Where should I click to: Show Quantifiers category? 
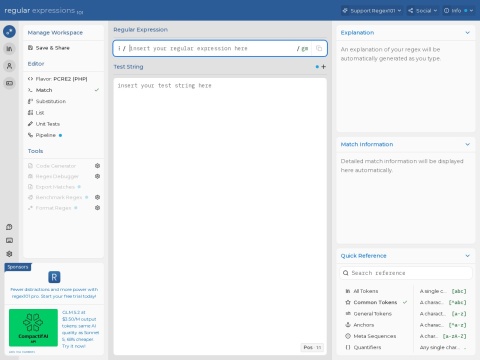(376, 347)
